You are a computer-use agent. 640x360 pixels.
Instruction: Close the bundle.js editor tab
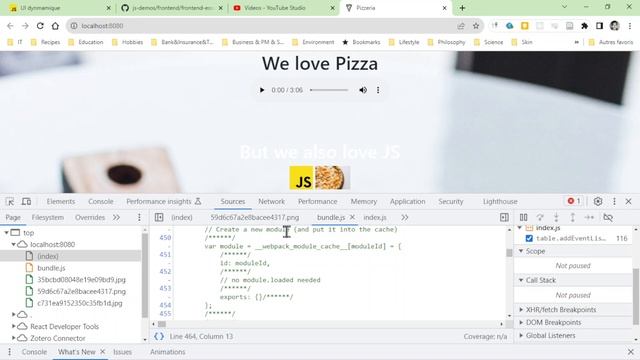[352, 218]
